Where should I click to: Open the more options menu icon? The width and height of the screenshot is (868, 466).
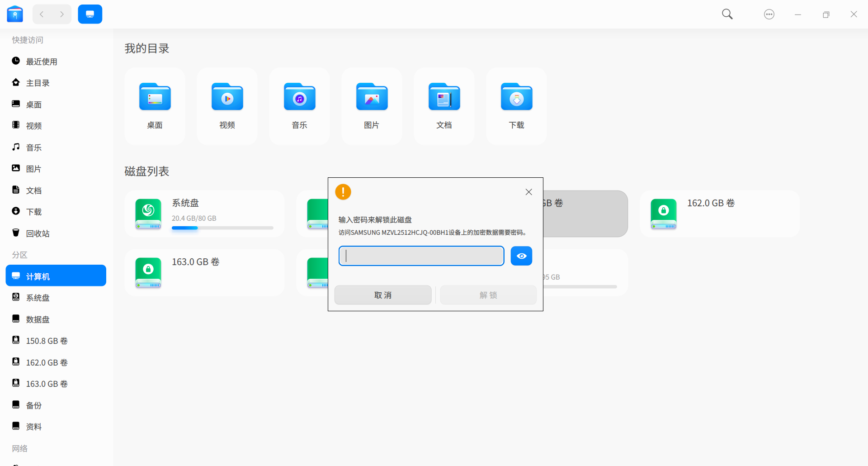769,14
